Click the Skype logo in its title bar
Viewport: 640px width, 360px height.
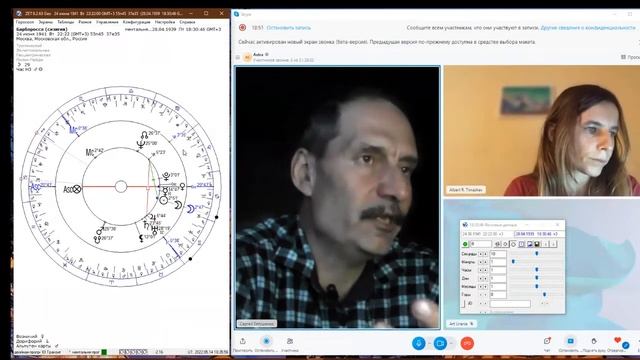(236, 14)
